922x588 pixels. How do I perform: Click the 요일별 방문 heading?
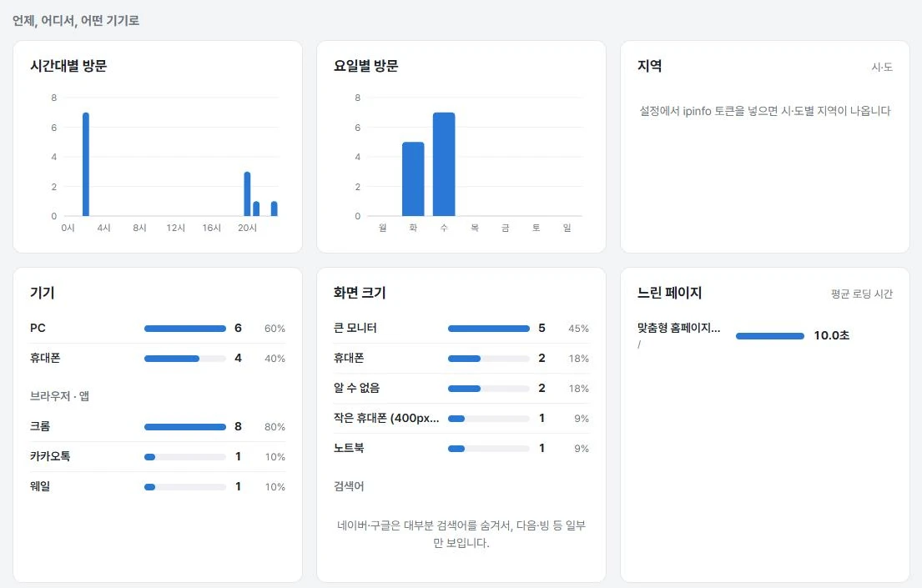click(x=365, y=66)
